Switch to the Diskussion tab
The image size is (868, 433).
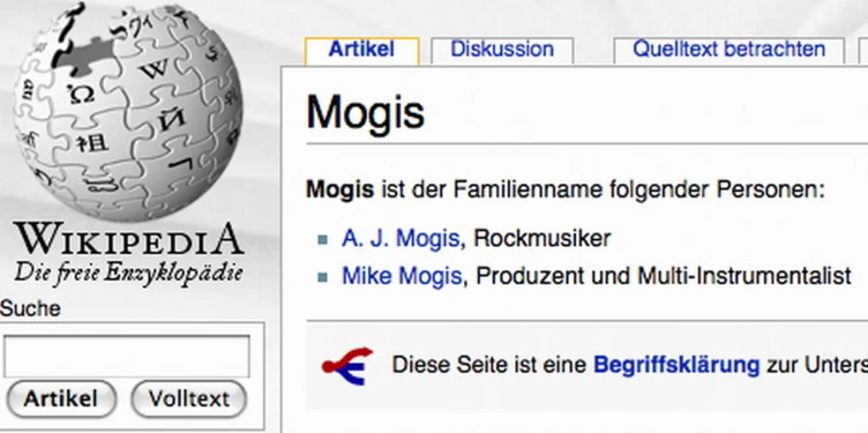502,50
